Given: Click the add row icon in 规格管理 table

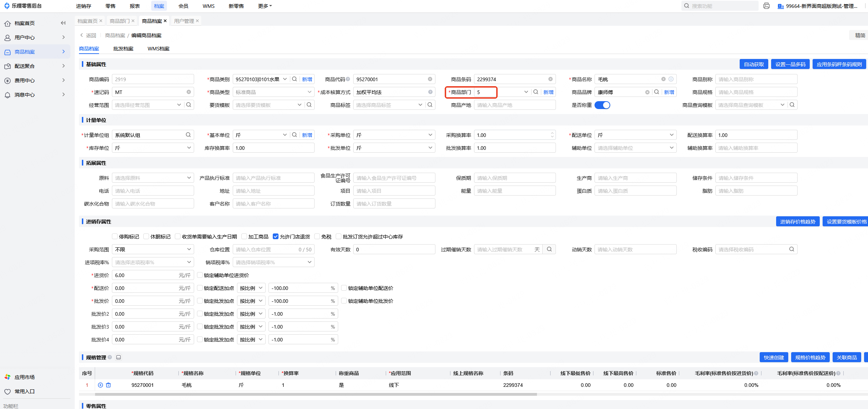Looking at the screenshot, I should pos(100,385).
